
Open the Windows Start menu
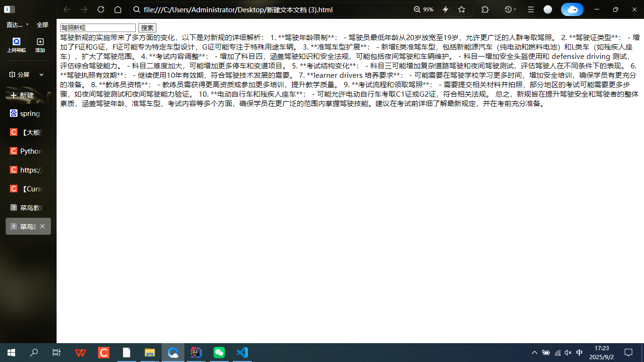11,353
